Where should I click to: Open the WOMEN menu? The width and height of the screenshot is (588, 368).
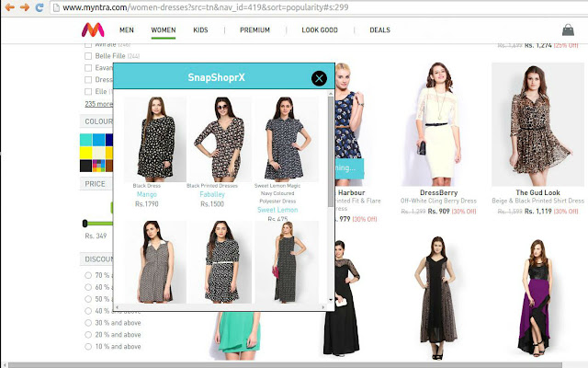[164, 30]
